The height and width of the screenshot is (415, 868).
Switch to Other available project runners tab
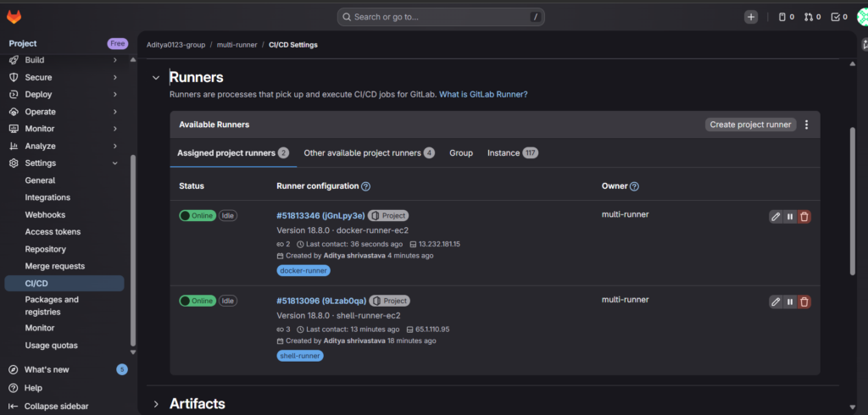coord(362,153)
